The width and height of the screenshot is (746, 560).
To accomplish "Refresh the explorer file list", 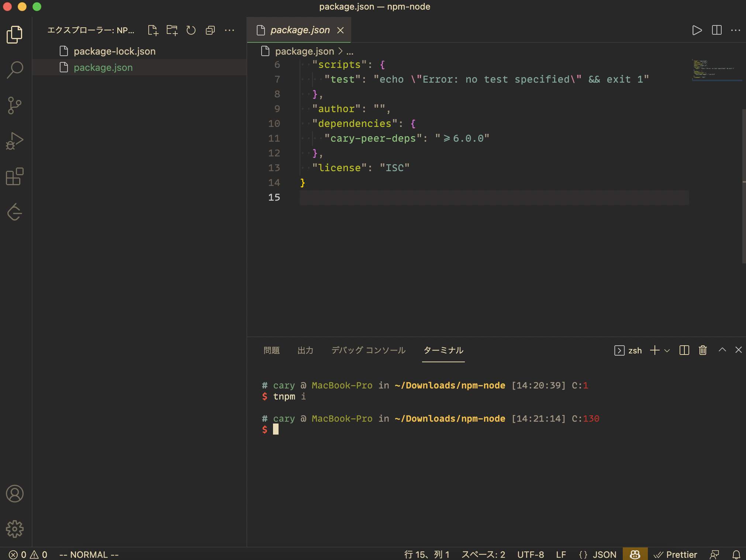I will coord(191,30).
